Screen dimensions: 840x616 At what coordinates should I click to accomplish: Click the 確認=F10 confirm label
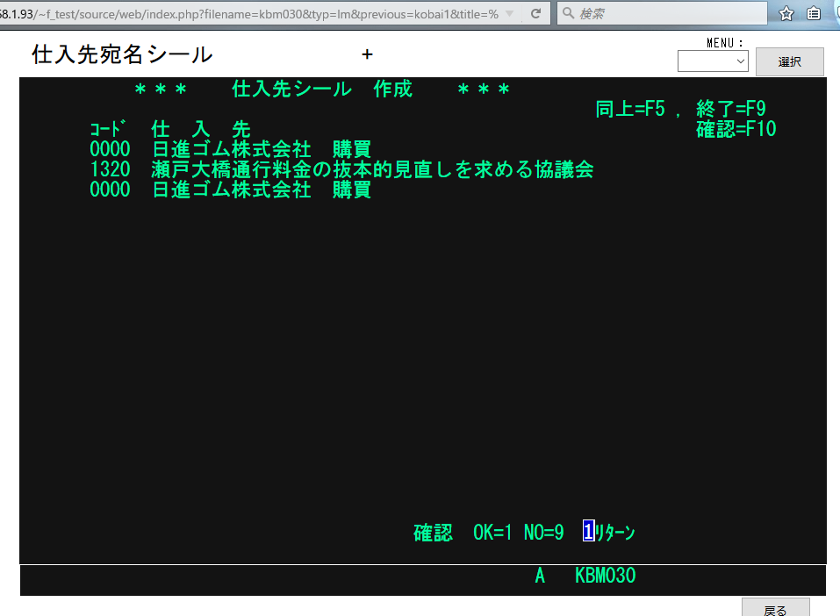[x=736, y=129]
